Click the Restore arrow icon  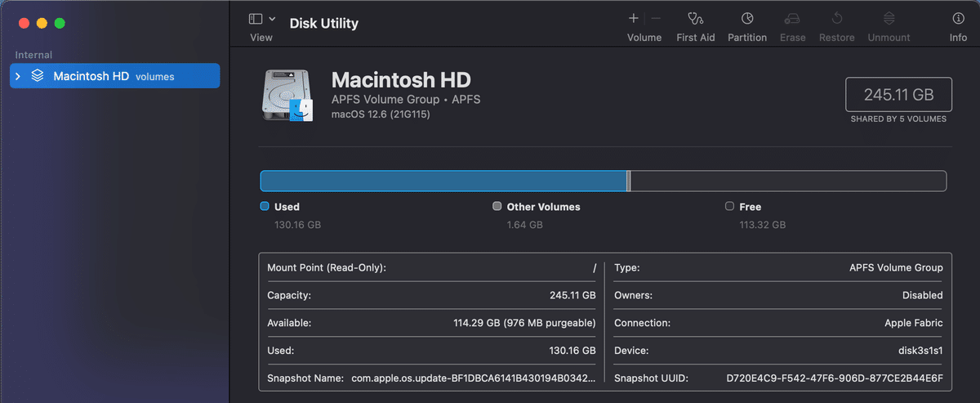point(837,18)
